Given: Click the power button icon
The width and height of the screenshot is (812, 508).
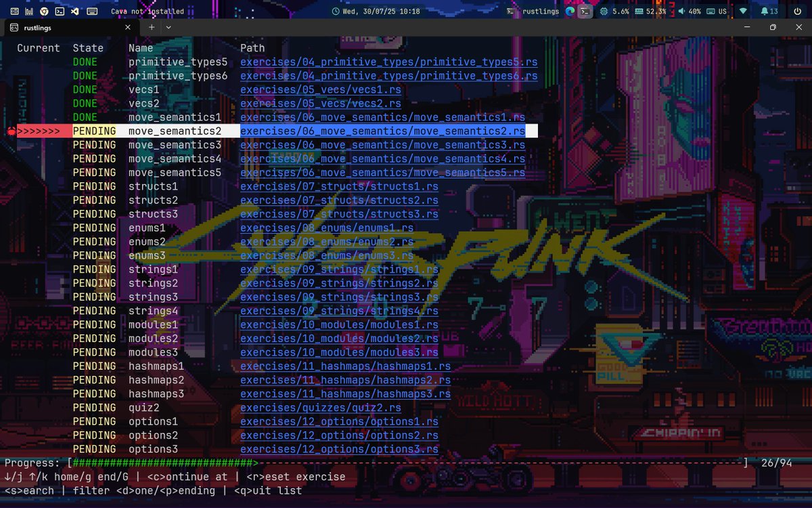Looking at the screenshot, I should pyautogui.click(x=797, y=12).
